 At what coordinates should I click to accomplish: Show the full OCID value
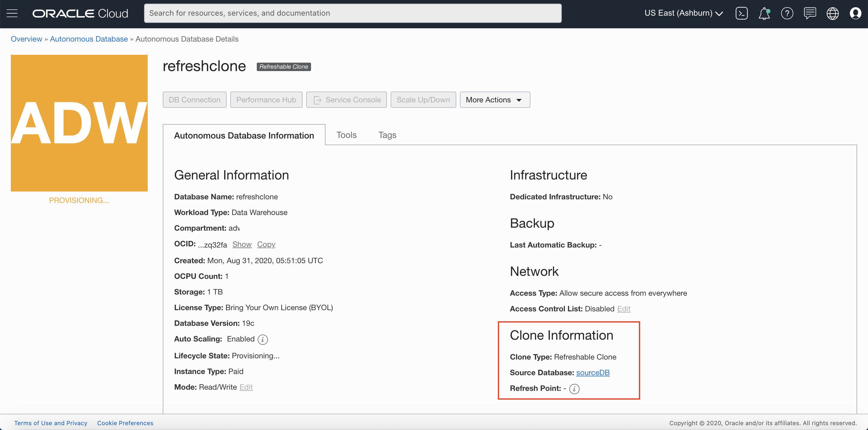[242, 245]
